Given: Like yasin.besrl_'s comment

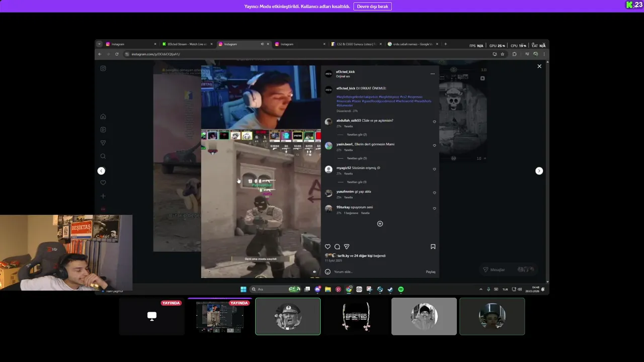Looking at the screenshot, I should pyautogui.click(x=434, y=145).
